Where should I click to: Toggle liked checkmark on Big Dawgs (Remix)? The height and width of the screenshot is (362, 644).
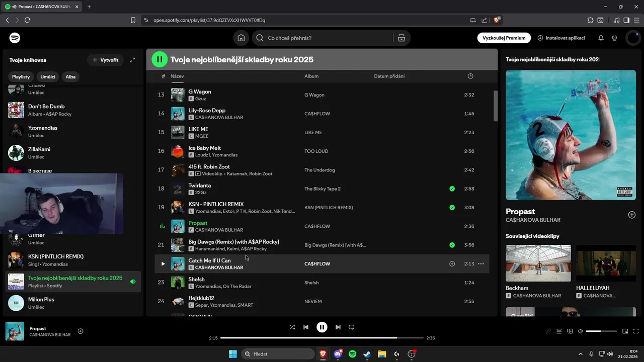point(452,245)
